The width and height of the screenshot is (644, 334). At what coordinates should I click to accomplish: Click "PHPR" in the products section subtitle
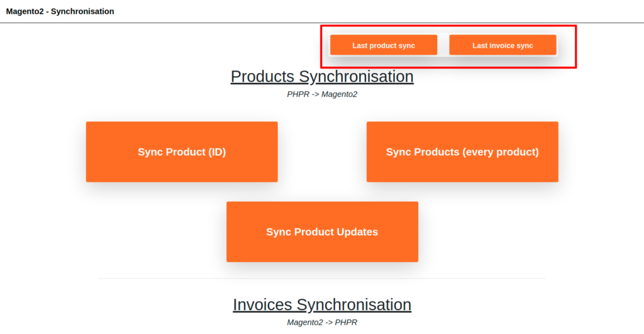(298, 94)
